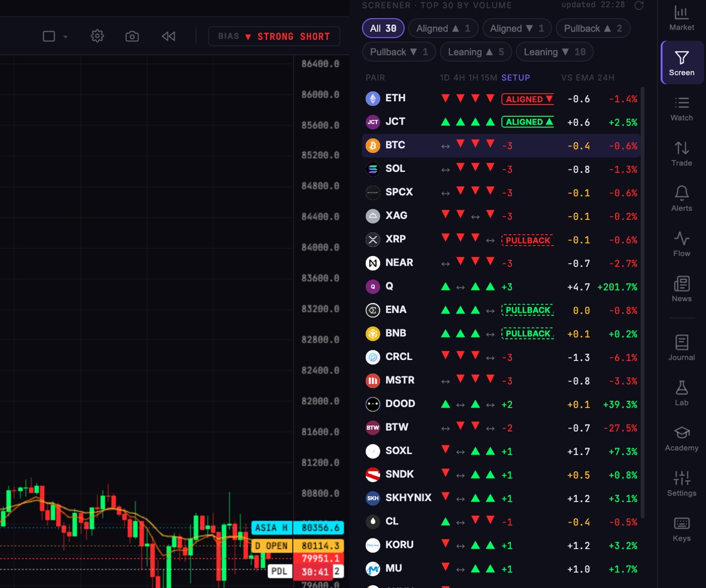This screenshot has width=706, height=588.
Task: Filter by Leaning down setups
Action: coord(555,52)
